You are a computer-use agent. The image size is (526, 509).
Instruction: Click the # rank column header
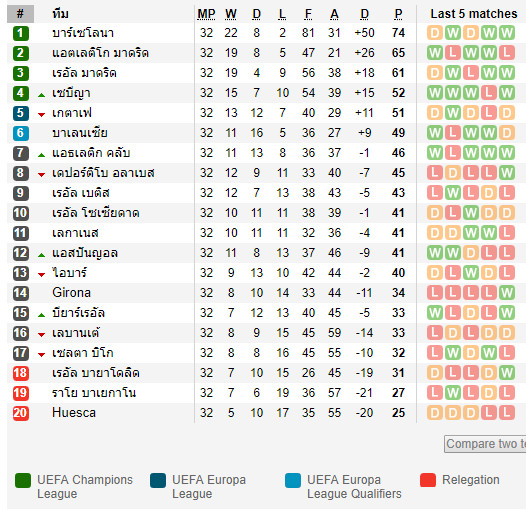click(20, 14)
